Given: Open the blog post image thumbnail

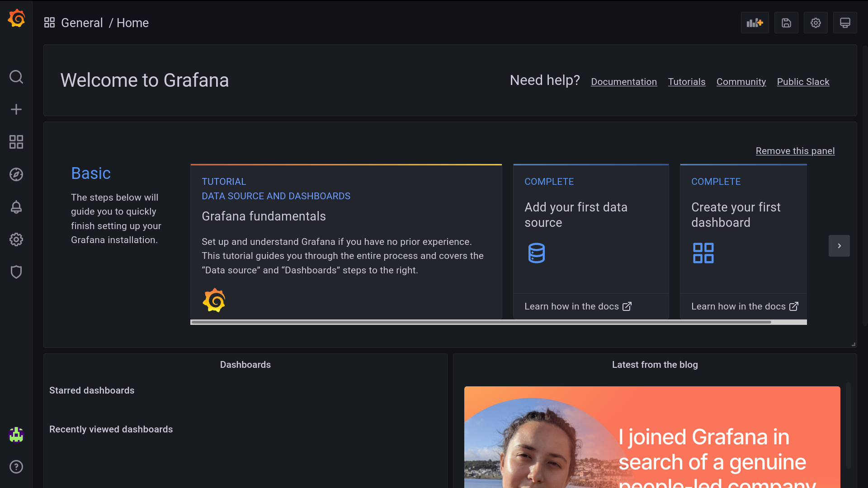Looking at the screenshot, I should pyautogui.click(x=652, y=436).
